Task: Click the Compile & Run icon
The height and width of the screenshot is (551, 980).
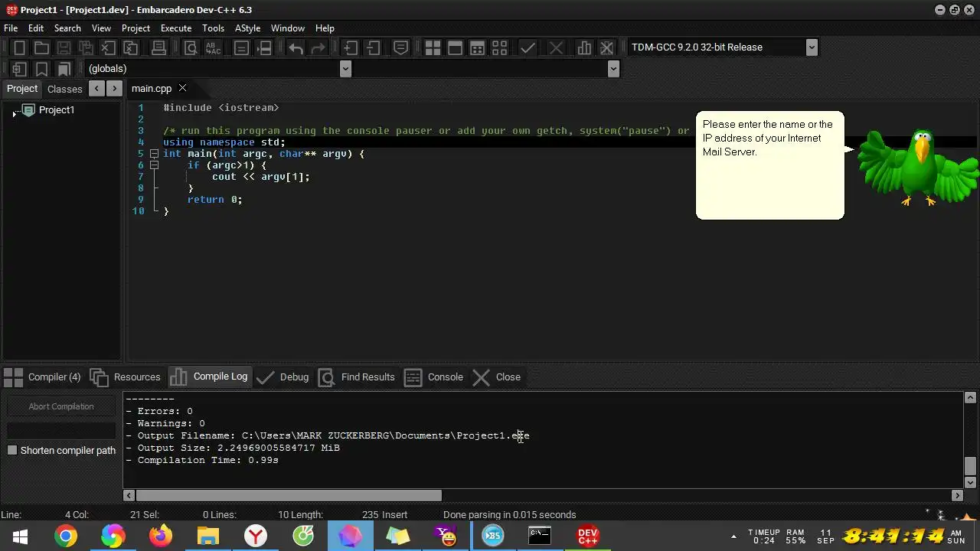Action: point(477,47)
